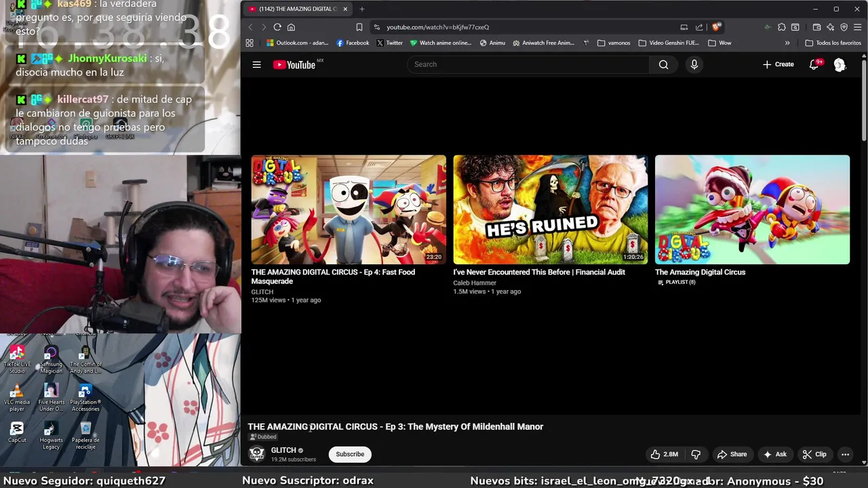Open Ep 4 Fast Food Masquerade thumbnail
Screen dimensions: 868x488
[x=349, y=209]
